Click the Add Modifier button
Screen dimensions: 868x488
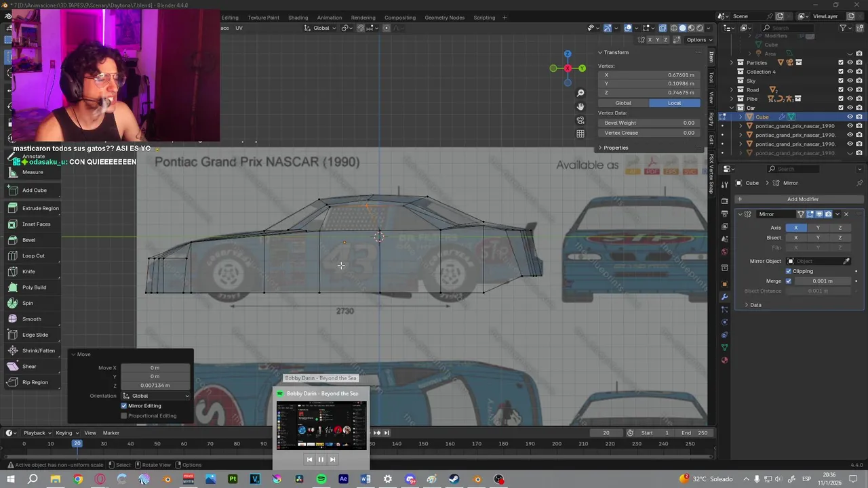pyautogui.click(x=802, y=199)
